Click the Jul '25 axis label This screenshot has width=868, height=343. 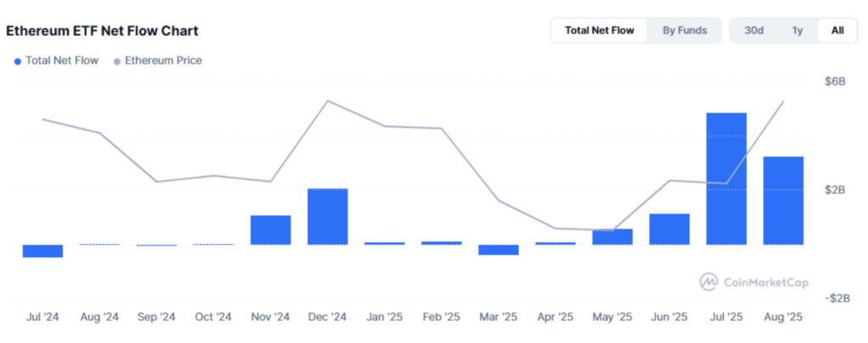coord(726,318)
